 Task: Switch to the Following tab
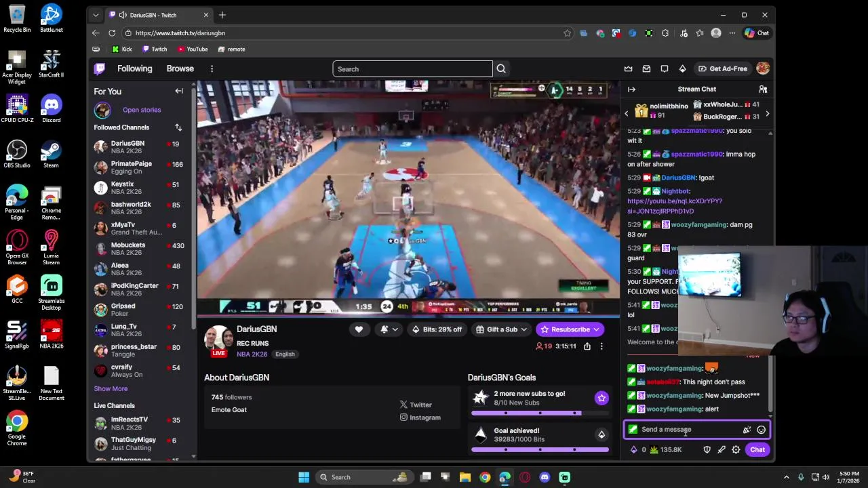point(134,68)
